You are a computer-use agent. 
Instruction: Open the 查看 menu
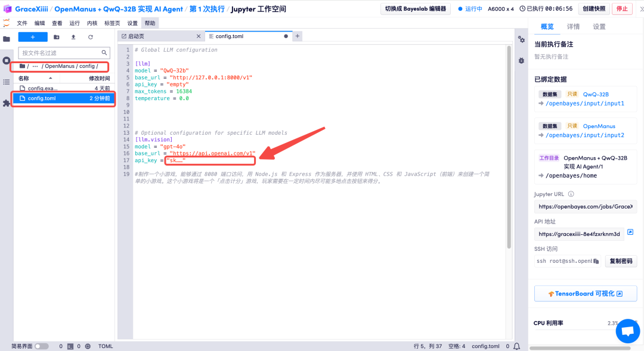pyautogui.click(x=57, y=23)
